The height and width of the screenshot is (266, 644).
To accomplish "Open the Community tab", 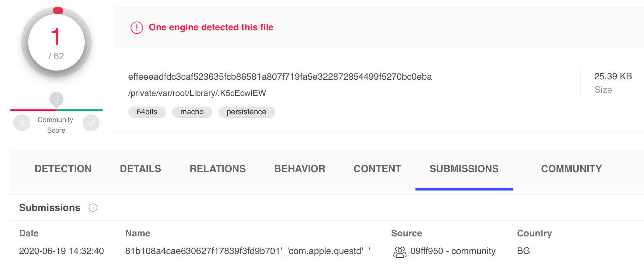I will [571, 169].
